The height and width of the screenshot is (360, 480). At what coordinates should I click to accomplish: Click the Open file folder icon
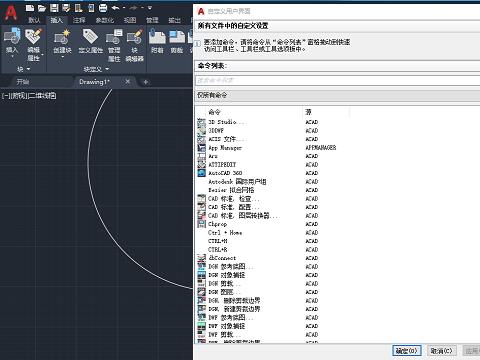click(x=42, y=8)
